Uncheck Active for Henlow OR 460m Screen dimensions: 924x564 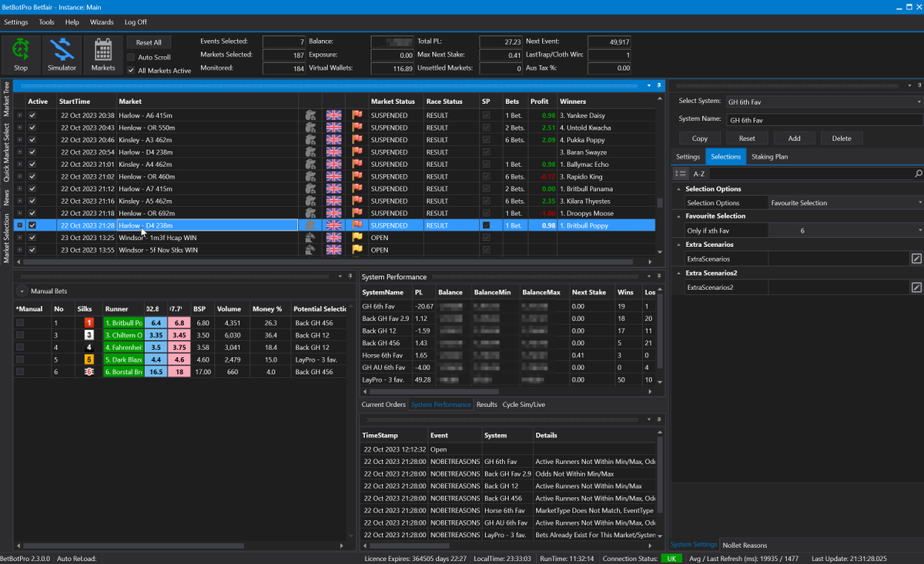click(32, 177)
